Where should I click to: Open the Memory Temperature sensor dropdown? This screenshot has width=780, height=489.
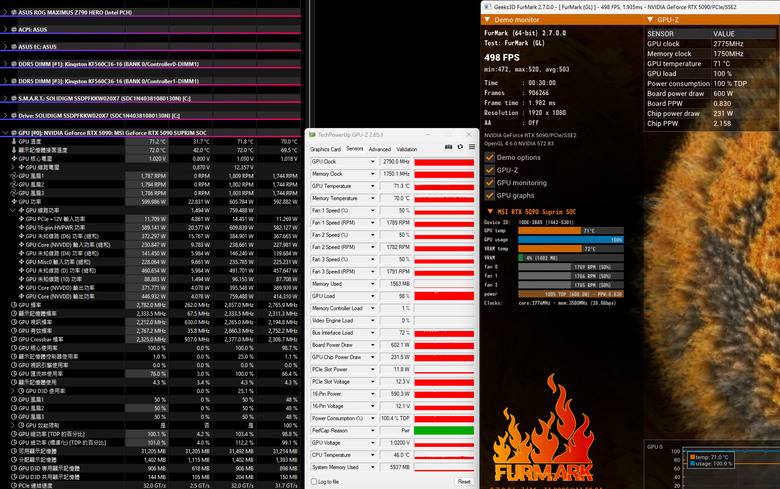[373, 198]
